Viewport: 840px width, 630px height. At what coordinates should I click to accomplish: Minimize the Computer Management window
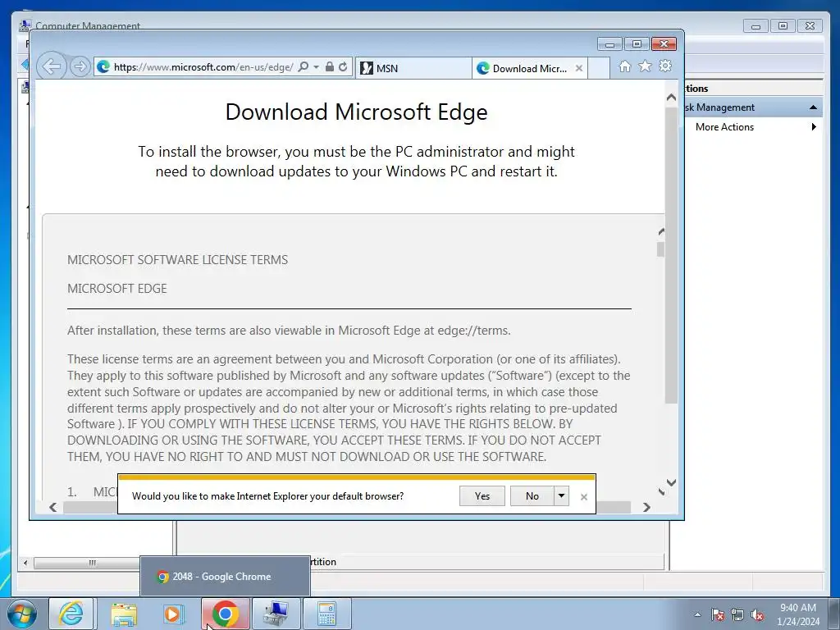coord(756,25)
